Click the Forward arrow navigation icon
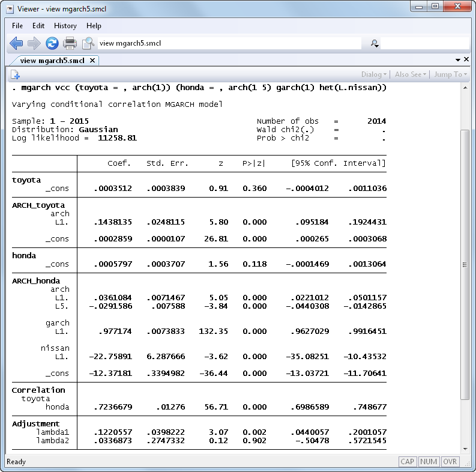This screenshot has width=476, height=472. pos(34,43)
